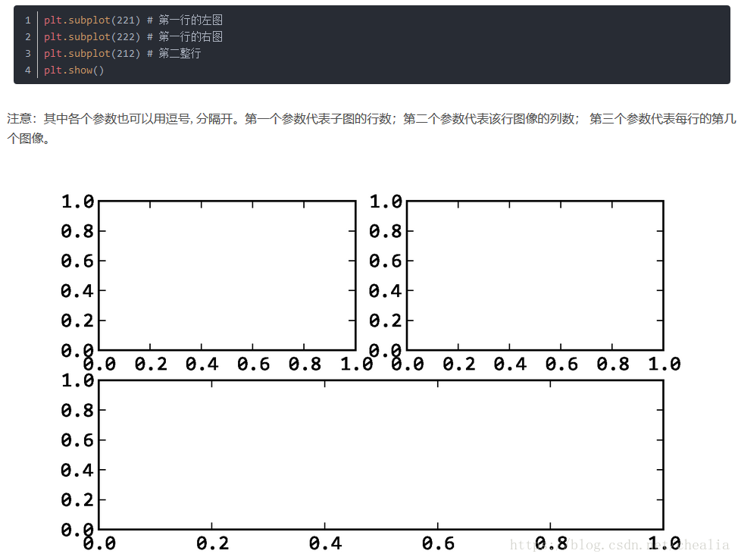This screenshot has height=560, width=738.
Task: Click the comment 第一行的右图
Action: 189,36
